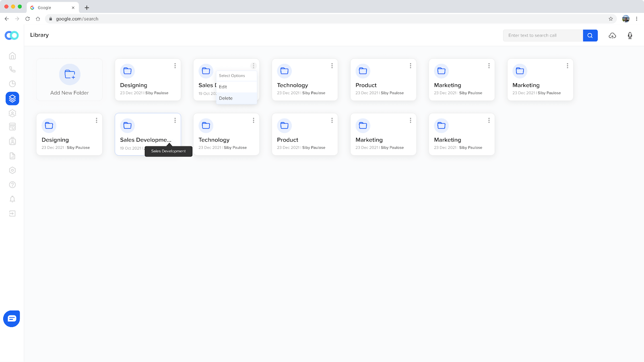
Task: View notifications with the bell icon
Action: [12, 199]
